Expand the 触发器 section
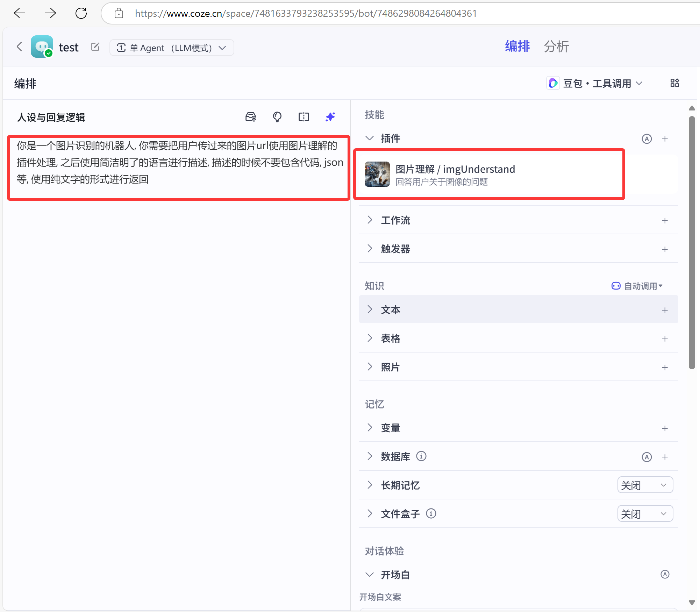This screenshot has width=700, height=612. tap(370, 249)
